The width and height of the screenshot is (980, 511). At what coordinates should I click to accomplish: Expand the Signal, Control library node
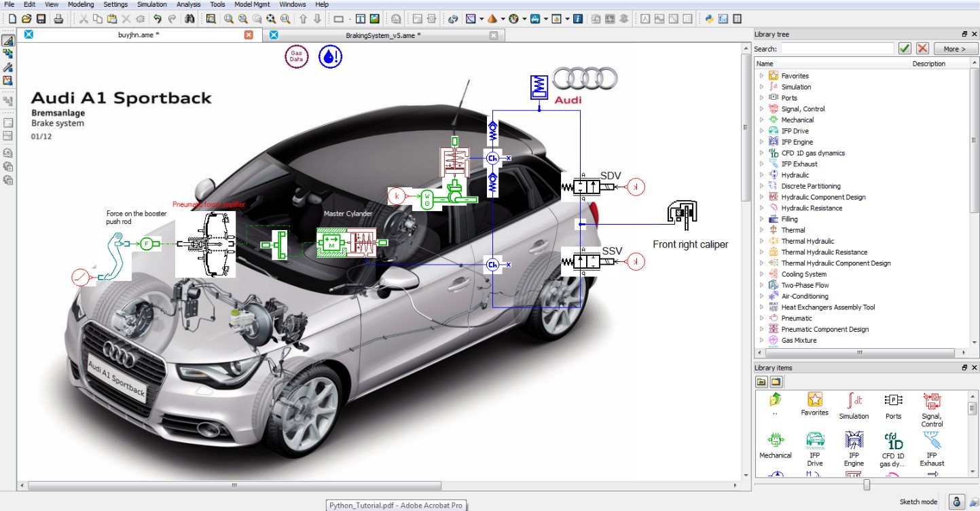pos(761,109)
